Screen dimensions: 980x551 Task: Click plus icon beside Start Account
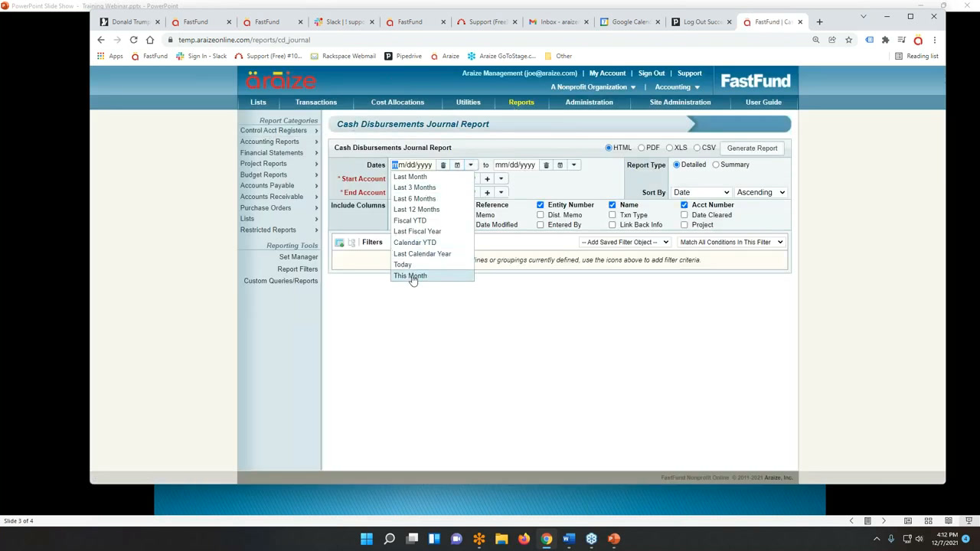coord(487,179)
